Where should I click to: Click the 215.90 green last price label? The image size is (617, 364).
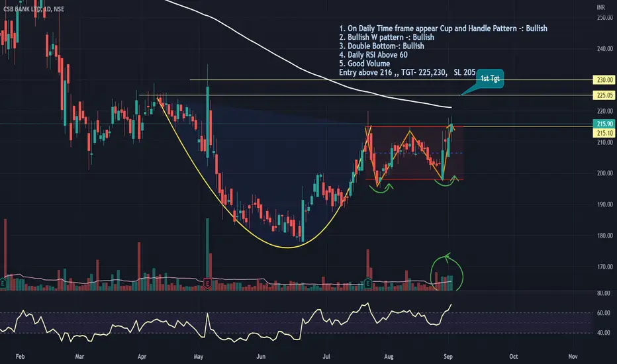pos(604,124)
